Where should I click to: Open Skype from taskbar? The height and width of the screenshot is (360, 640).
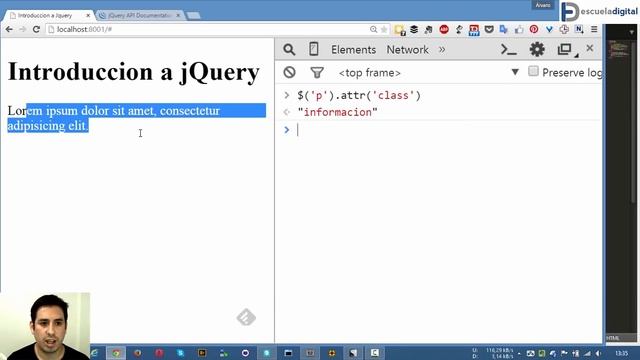(x=180, y=353)
